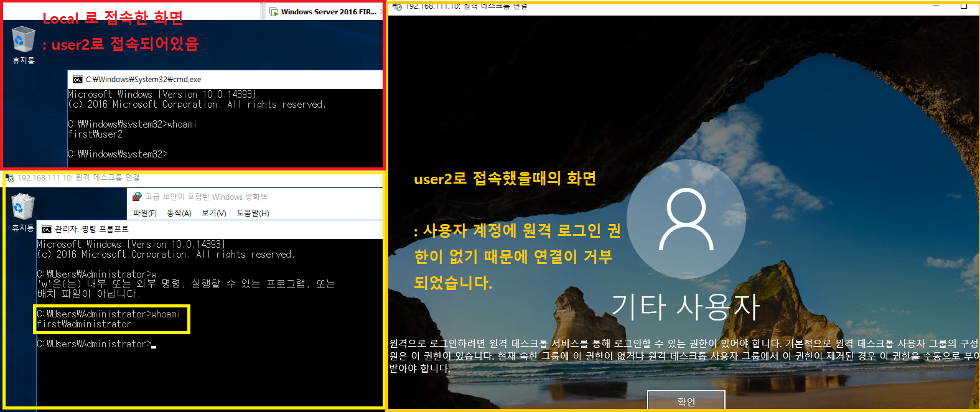
Task: Click the Windows Firewall window icon
Action: [137, 197]
